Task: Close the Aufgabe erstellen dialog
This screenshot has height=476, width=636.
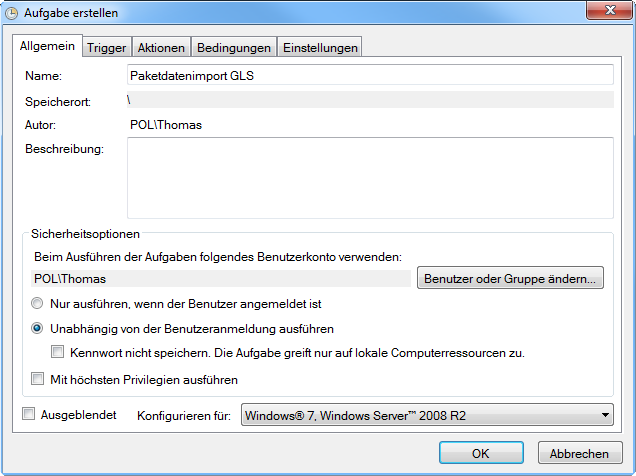Action: click(603, 11)
